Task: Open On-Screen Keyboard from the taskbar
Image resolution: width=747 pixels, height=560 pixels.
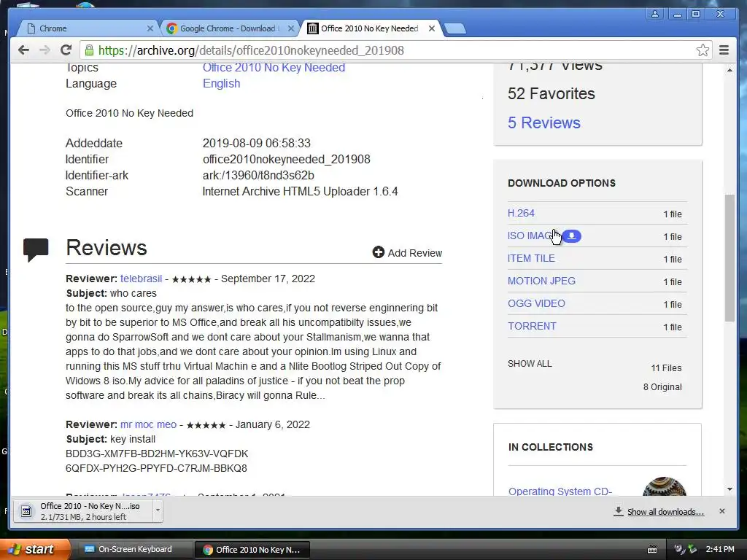Action: [134, 549]
